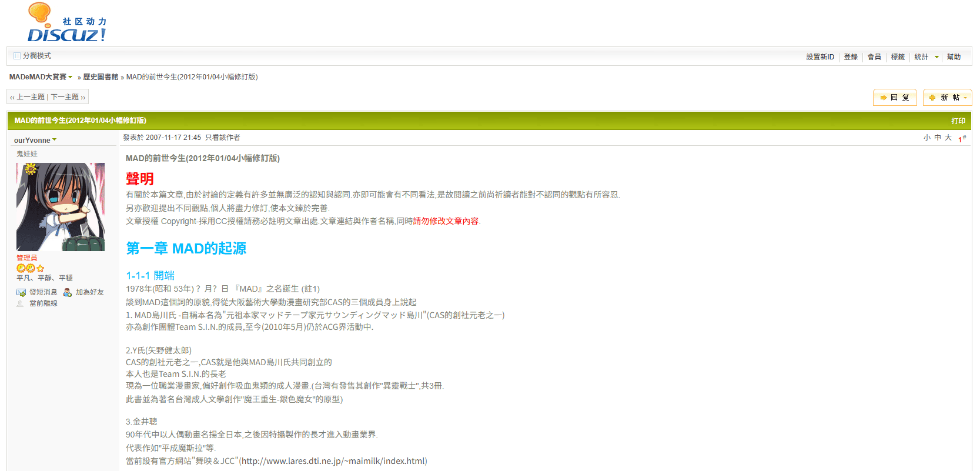Click the 1# floor number link
This screenshot has width=980, height=471.
coord(962,139)
